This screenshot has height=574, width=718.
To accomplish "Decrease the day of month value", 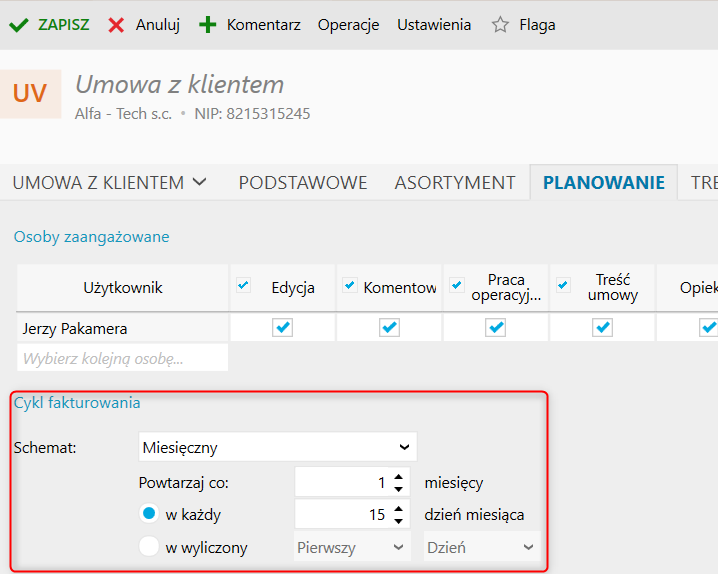I will [x=399, y=521].
